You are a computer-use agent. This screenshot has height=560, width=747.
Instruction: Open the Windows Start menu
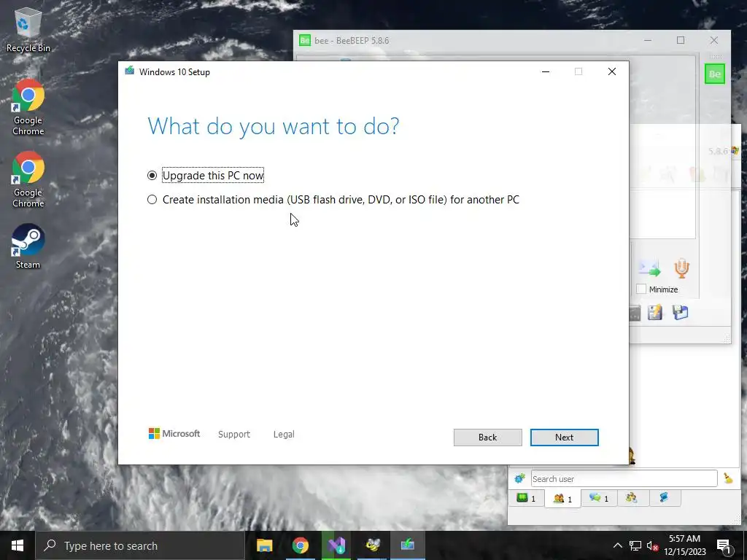tap(18, 545)
